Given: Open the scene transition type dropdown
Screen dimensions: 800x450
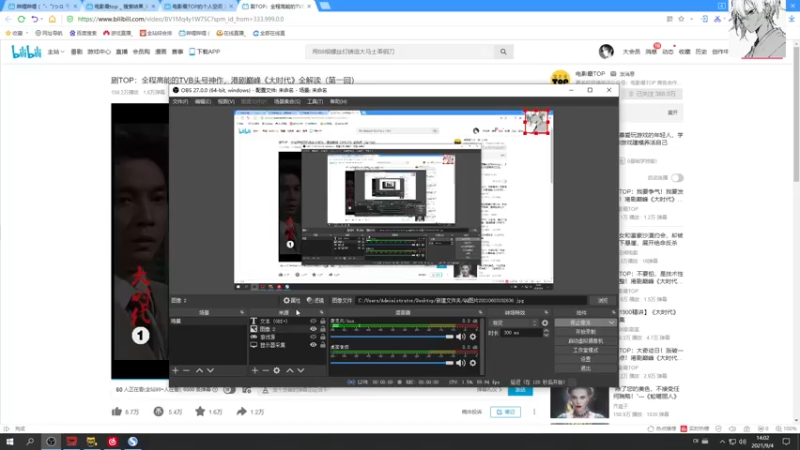Looking at the screenshot, I should (x=514, y=323).
